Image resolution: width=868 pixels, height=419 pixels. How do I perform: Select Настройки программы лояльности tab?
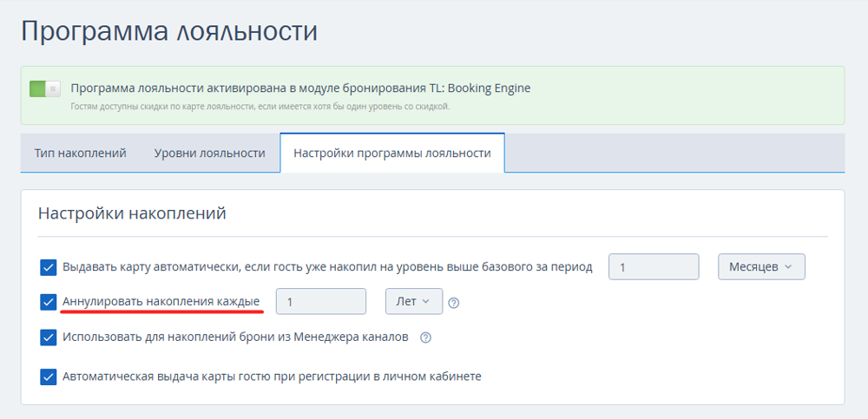tap(392, 154)
